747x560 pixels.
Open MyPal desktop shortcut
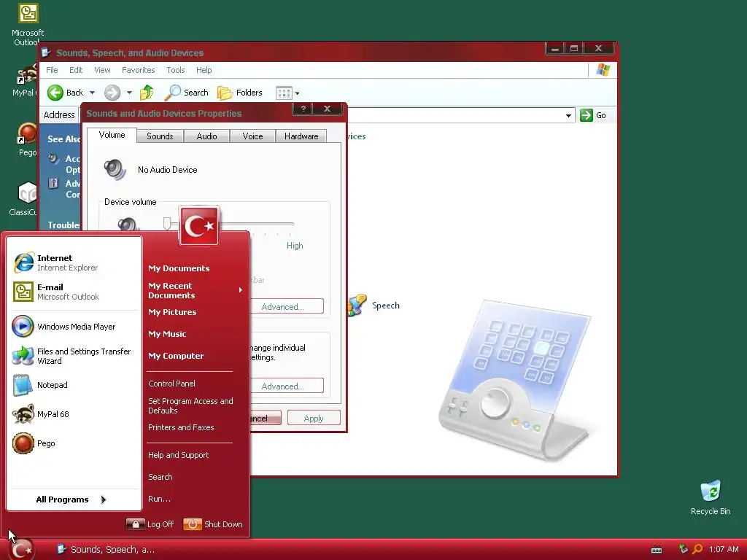[26, 80]
